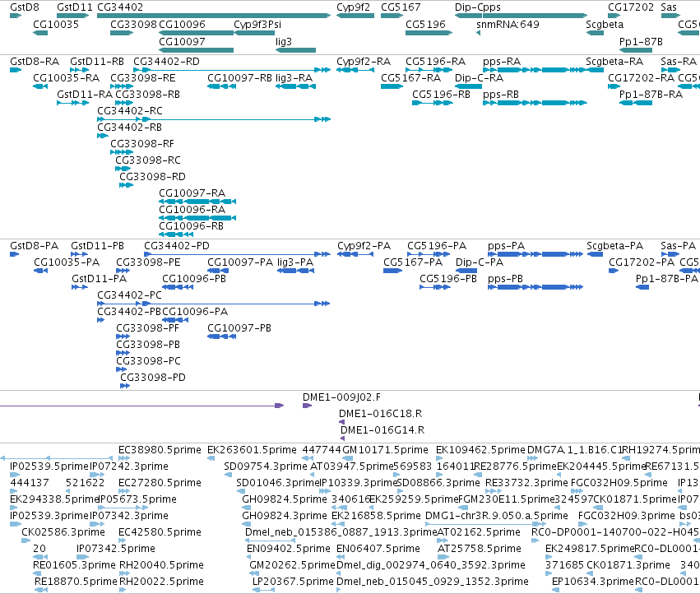The image size is (700, 594).
Task: Click the EC38980.5prime EST label
Action: pos(160,450)
